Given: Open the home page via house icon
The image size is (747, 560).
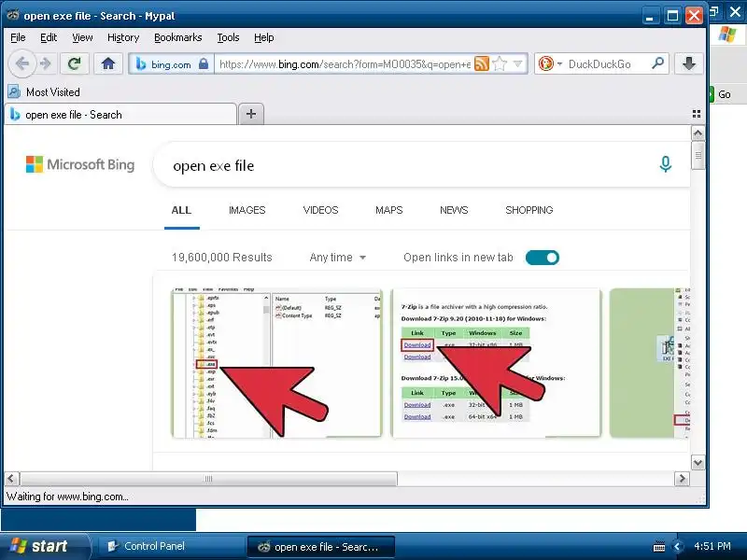Looking at the screenshot, I should tap(108, 63).
